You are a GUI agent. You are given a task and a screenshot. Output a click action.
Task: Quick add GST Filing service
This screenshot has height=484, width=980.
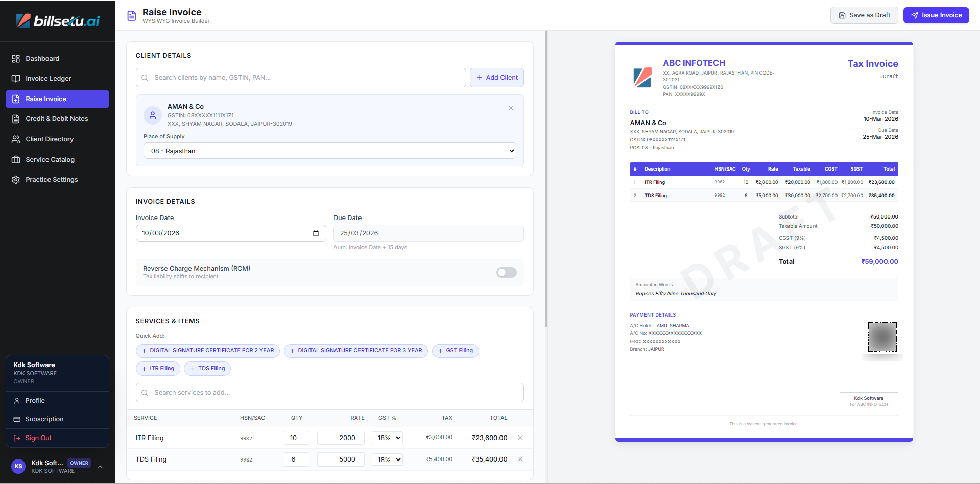tap(455, 351)
